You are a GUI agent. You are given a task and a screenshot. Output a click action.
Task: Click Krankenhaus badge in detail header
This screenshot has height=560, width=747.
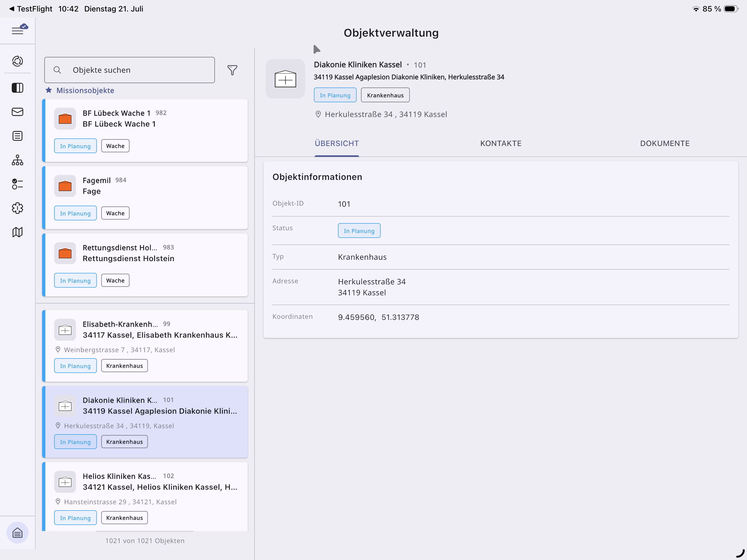(x=385, y=95)
